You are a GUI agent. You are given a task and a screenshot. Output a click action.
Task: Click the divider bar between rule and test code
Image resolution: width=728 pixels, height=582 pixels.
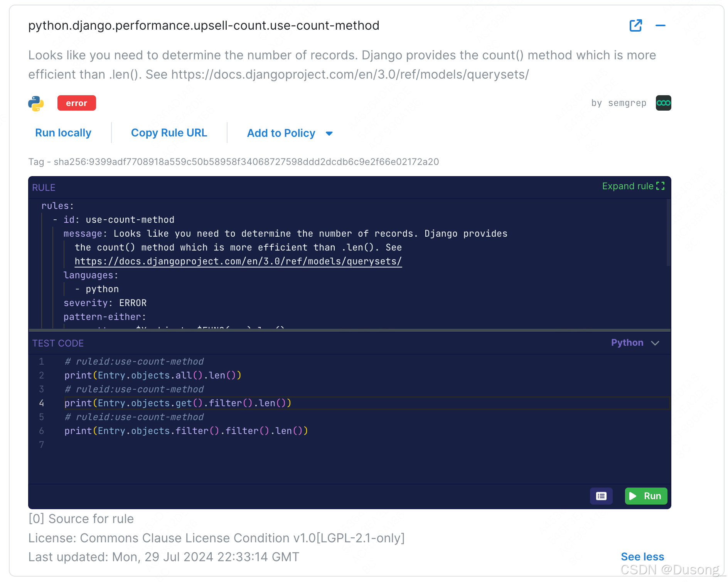(349, 330)
